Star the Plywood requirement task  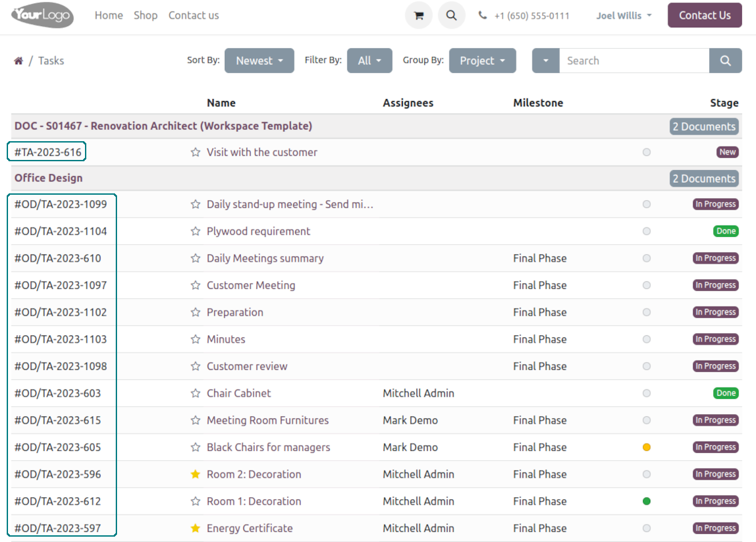(195, 232)
